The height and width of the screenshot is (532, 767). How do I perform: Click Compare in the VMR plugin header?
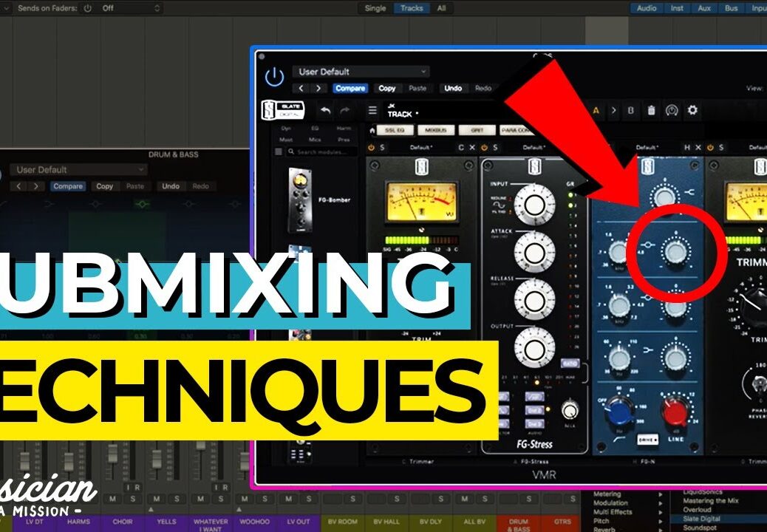350,89
